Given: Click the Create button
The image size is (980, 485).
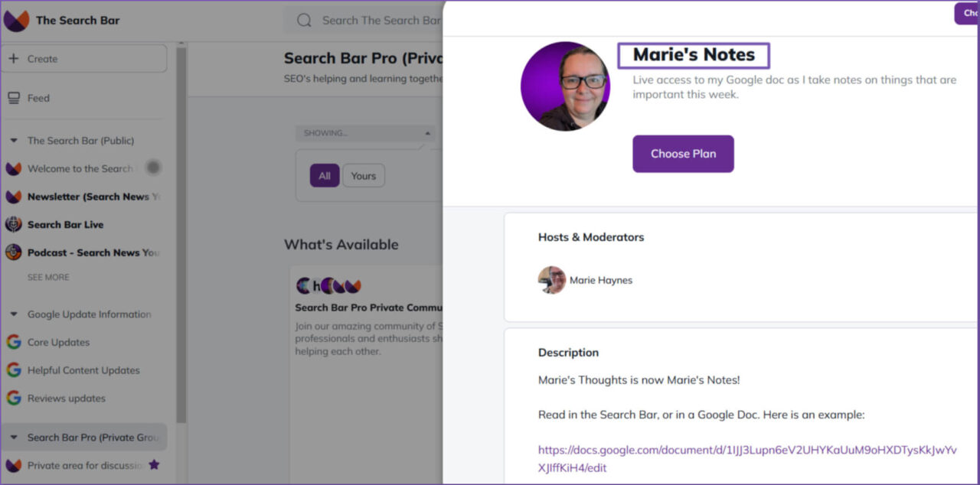Looking at the screenshot, I should point(83,59).
